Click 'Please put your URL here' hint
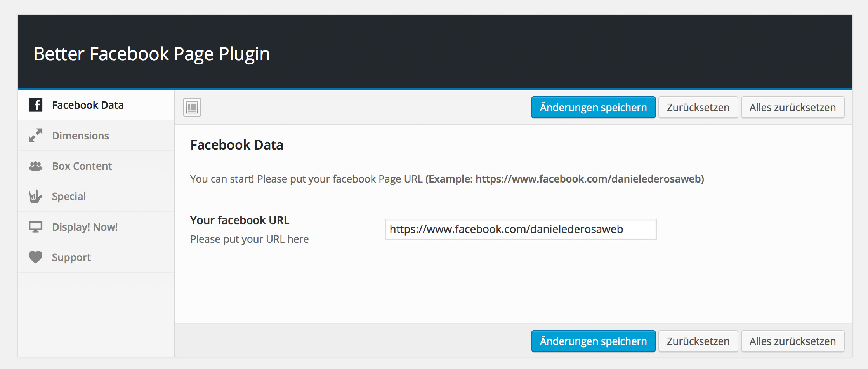 [x=250, y=239]
